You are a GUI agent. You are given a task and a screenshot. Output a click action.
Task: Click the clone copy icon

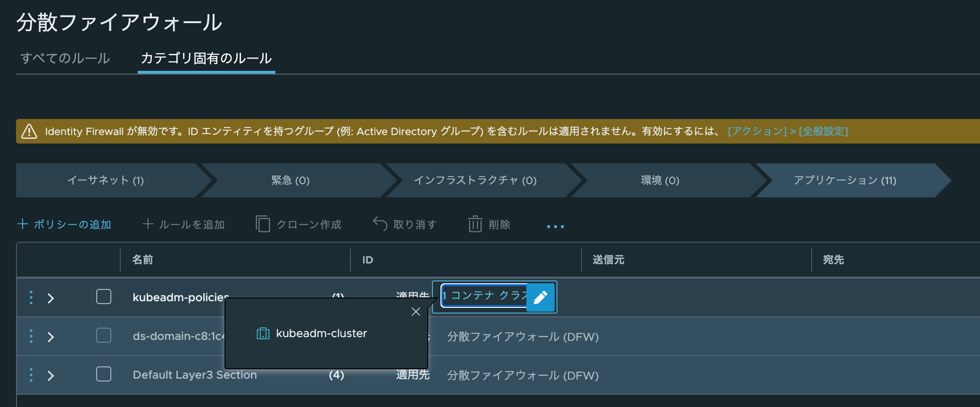pos(263,224)
